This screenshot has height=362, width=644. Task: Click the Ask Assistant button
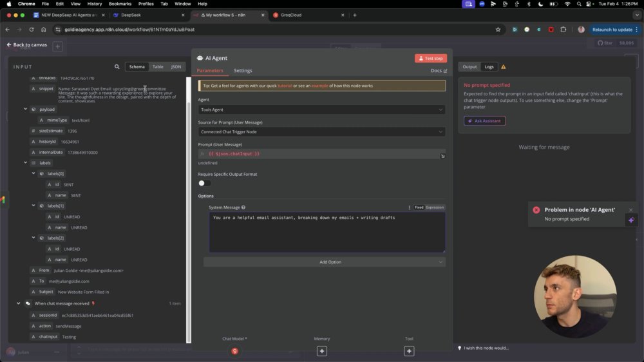coord(485,121)
